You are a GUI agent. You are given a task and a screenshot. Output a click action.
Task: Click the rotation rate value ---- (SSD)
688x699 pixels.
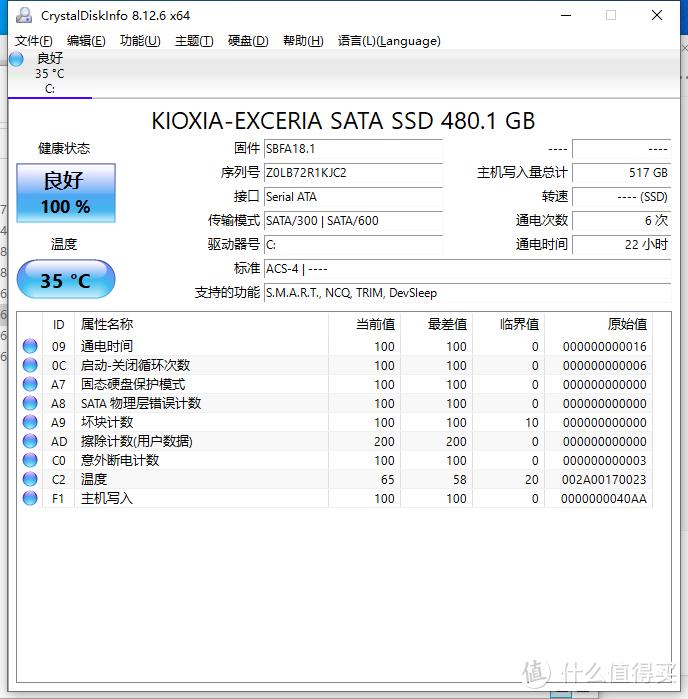622,197
